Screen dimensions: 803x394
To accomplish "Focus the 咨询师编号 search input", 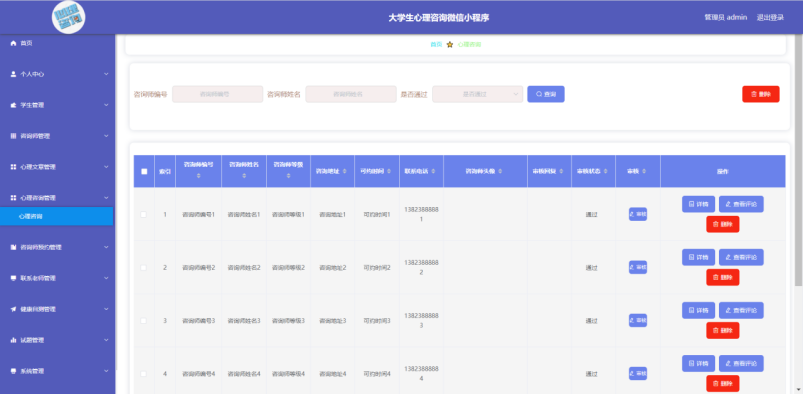I will [x=218, y=94].
